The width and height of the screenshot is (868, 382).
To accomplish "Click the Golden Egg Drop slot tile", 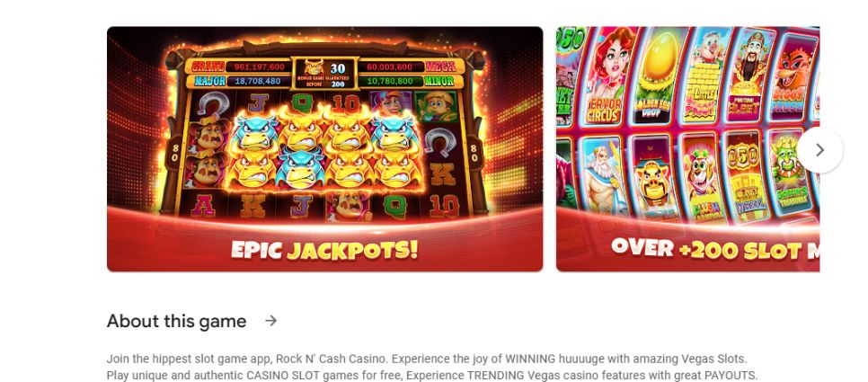I will coord(655,76).
